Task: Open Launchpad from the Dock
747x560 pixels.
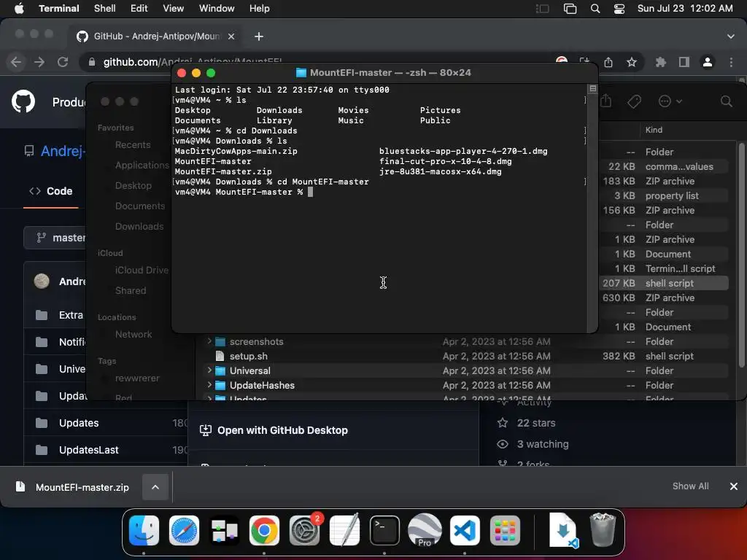Action: point(505,531)
